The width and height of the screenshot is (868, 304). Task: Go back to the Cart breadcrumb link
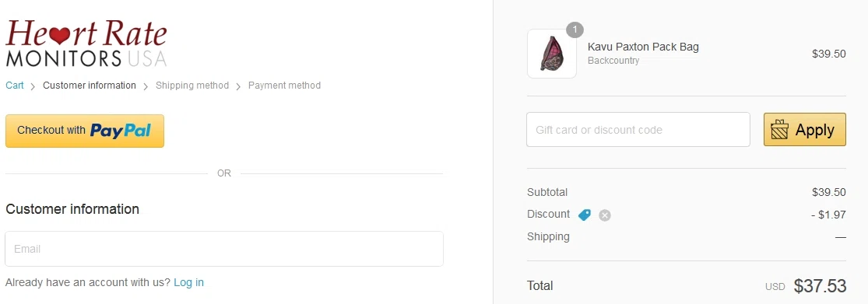coord(15,85)
